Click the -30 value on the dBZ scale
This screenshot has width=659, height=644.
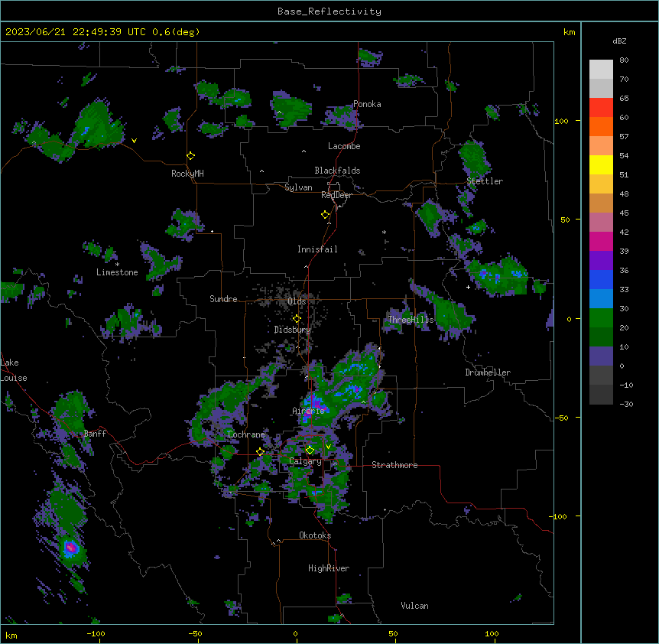click(626, 404)
